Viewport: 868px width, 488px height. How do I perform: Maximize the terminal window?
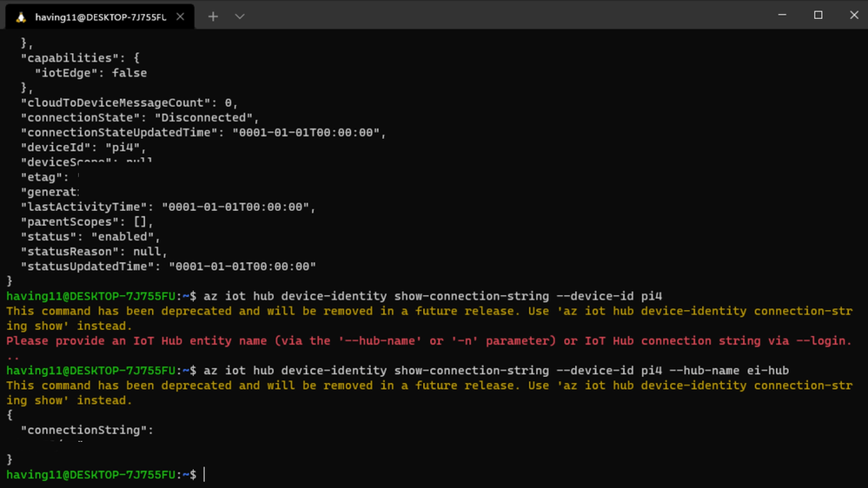click(x=818, y=15)
